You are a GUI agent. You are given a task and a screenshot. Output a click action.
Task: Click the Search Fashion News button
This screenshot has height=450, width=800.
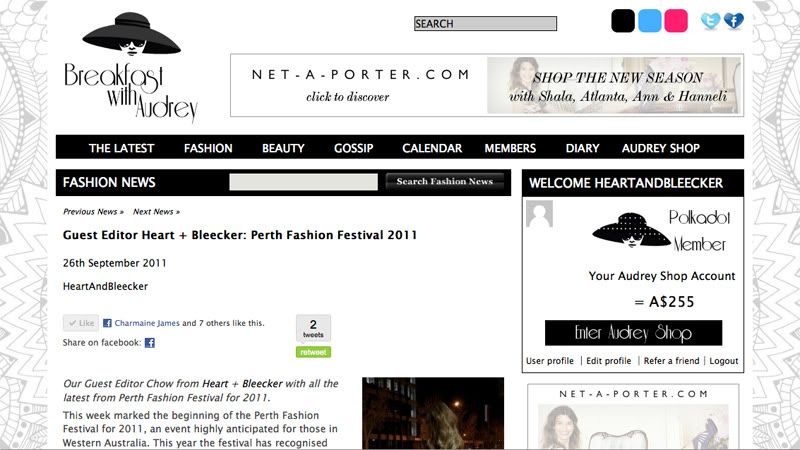point(444,182)
